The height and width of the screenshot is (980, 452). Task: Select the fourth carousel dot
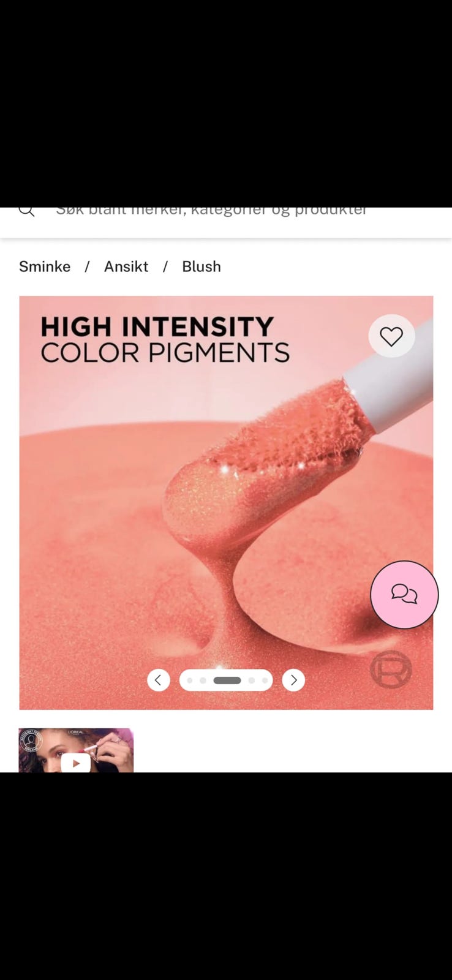coord(252,680)
